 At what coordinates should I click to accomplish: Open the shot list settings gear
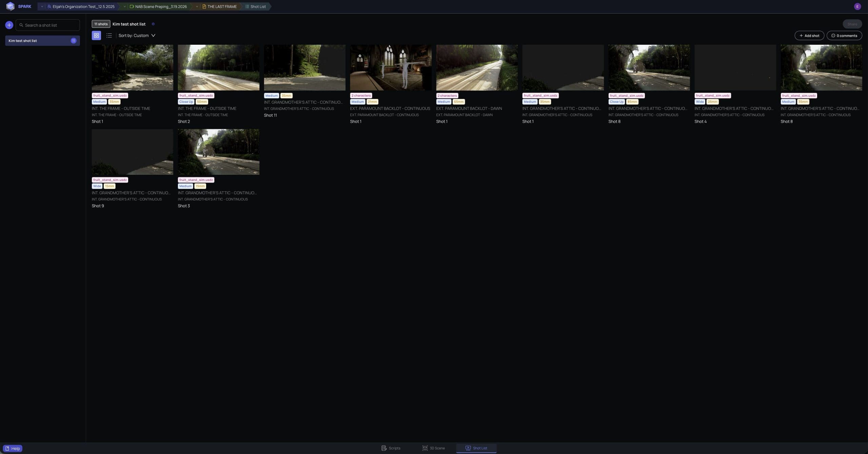[x=153, y=24]
